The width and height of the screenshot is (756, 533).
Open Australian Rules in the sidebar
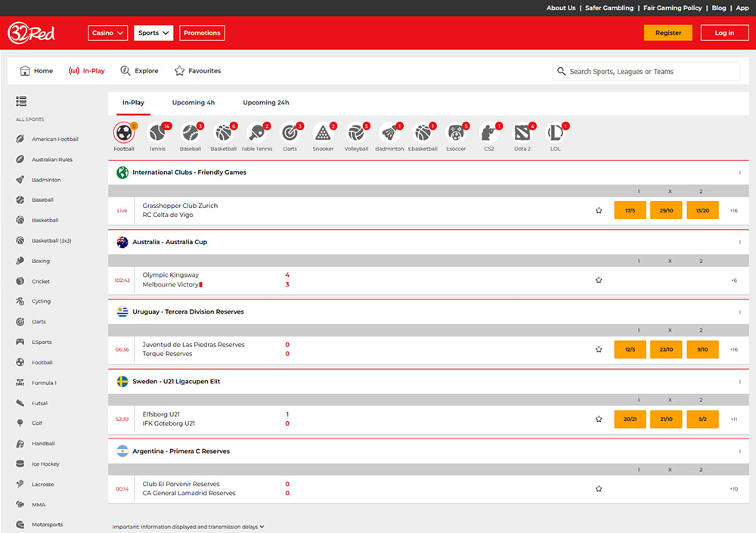click(44, 160)
